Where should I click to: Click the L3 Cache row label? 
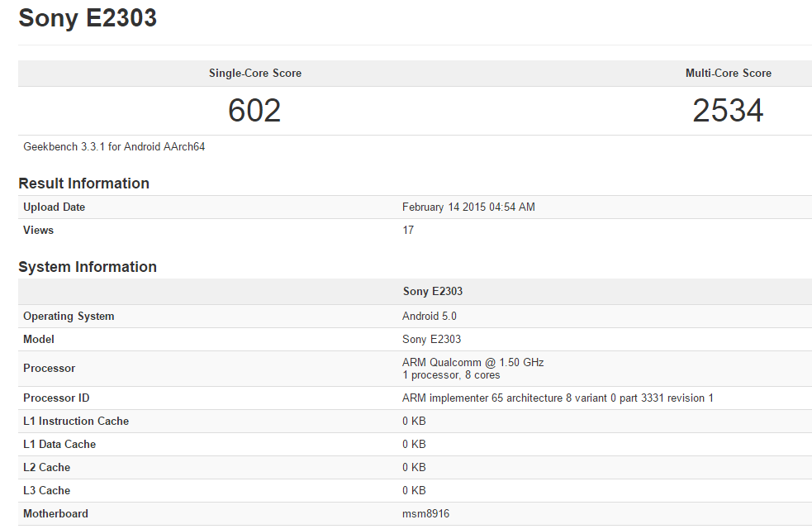pos(48,491)
